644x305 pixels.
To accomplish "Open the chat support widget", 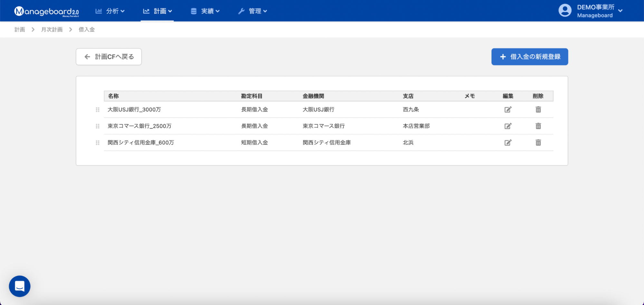I will click(20, 286).
